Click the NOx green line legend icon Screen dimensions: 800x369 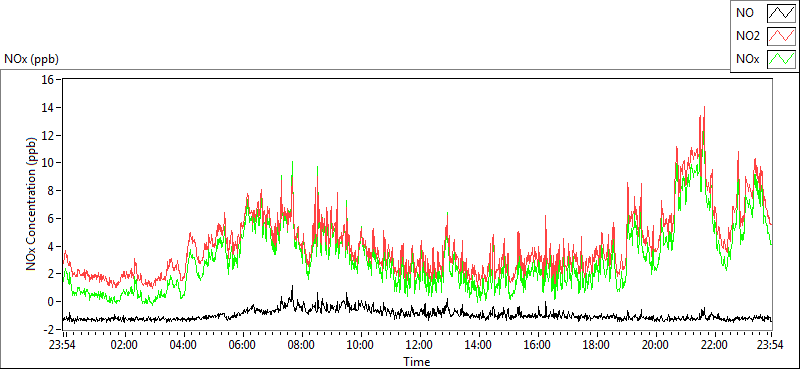click(782, 59)
